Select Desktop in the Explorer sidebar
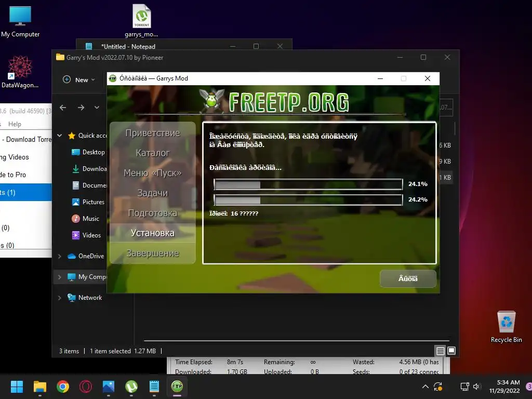The width and height of the screenshot is (532, 399). (x=89, y=152)
